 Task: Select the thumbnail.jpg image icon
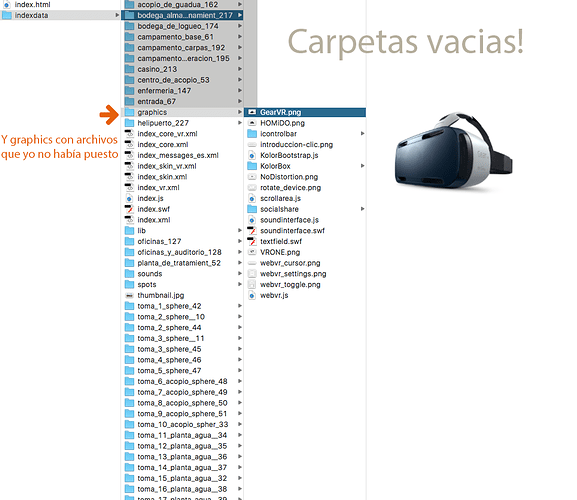coord(129,295)
